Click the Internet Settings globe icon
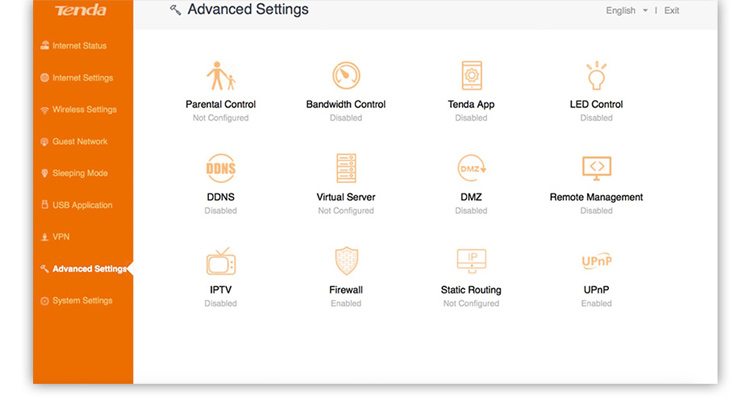 click(x=44, y=77)
